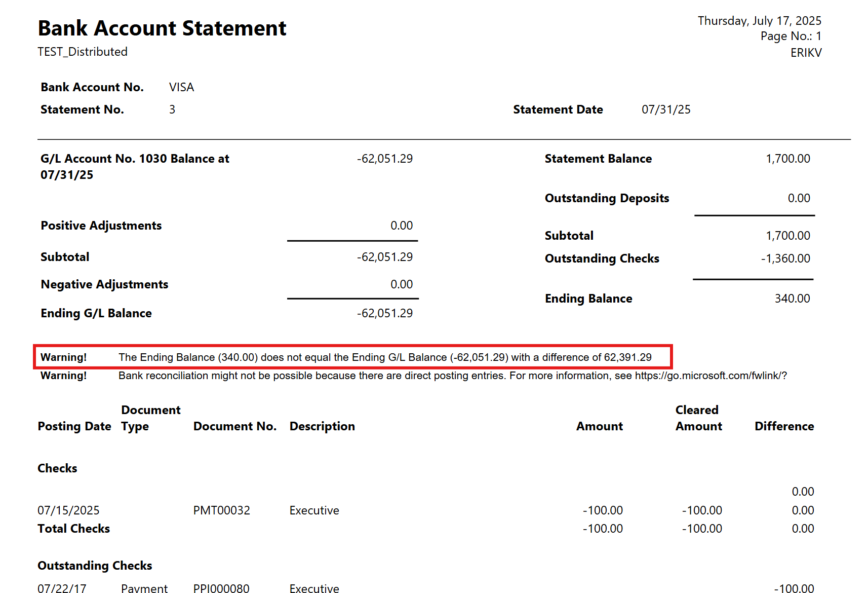Select the VISA bank account value
The width and height of the screenshot is (868, 593).
[181, 87]
